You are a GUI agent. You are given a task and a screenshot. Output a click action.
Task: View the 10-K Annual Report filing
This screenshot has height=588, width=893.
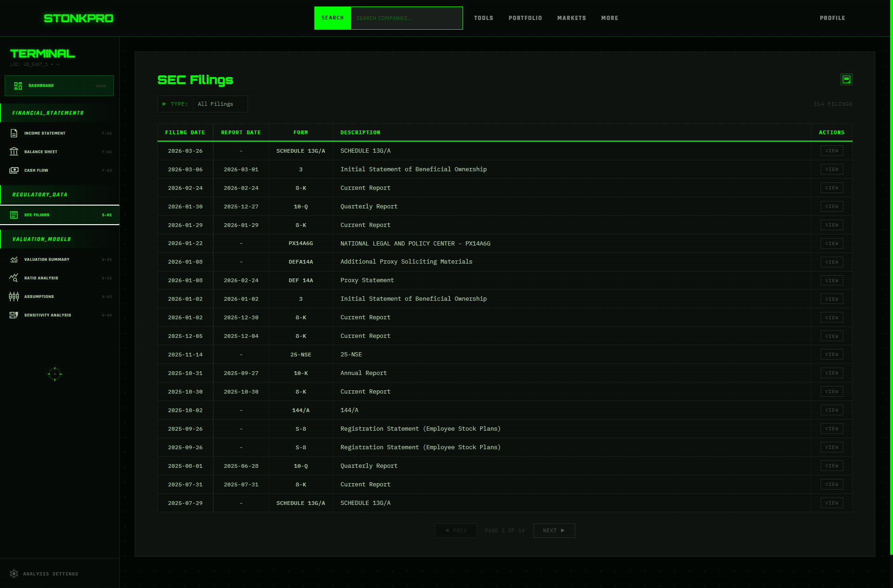(x=831, y=373)
